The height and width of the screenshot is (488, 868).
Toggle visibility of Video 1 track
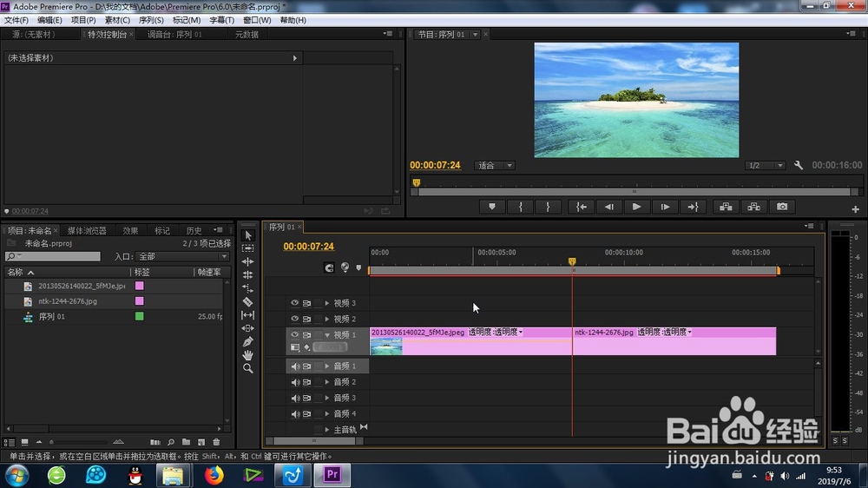tap(294, 334)
